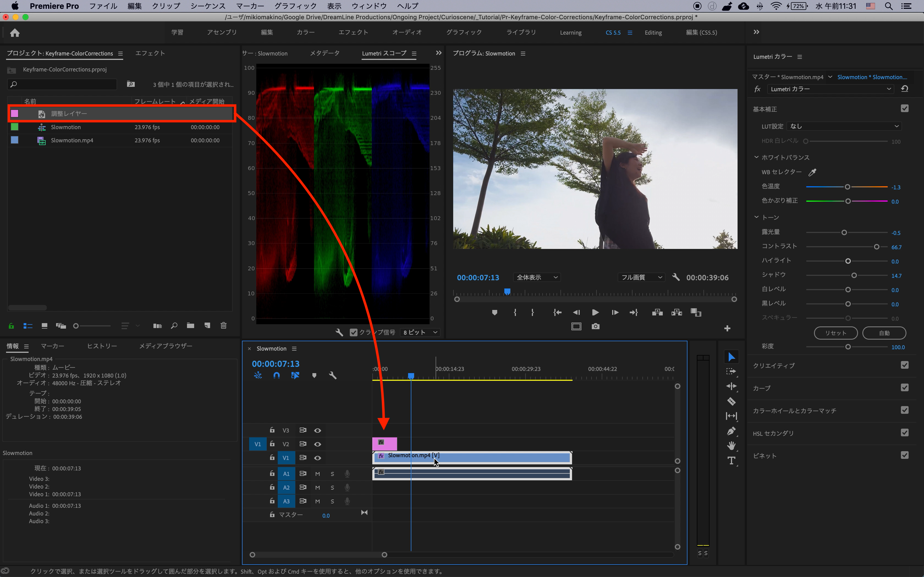Select the Hand tool
Viewport: 924px width, 577px height.
(x=731, y=446)
